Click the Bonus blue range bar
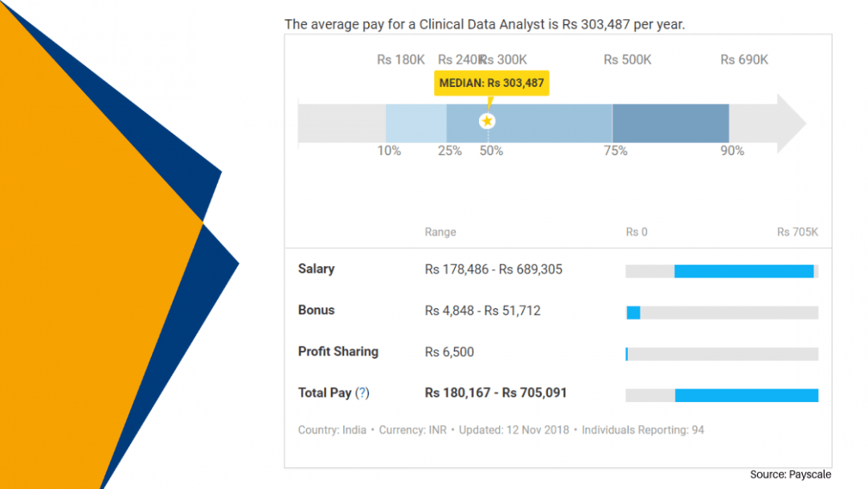868x489 pixels. coord(633,312)
